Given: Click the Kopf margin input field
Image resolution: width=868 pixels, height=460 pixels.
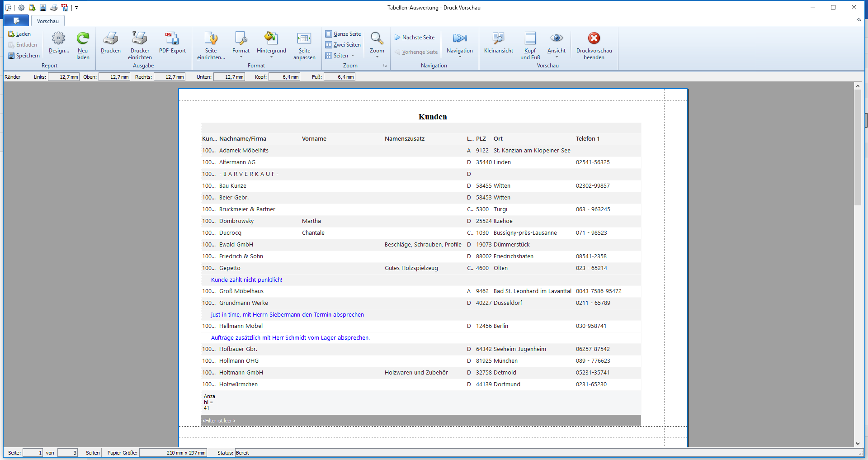Looking at the screenshot, I should pos(284,77).
